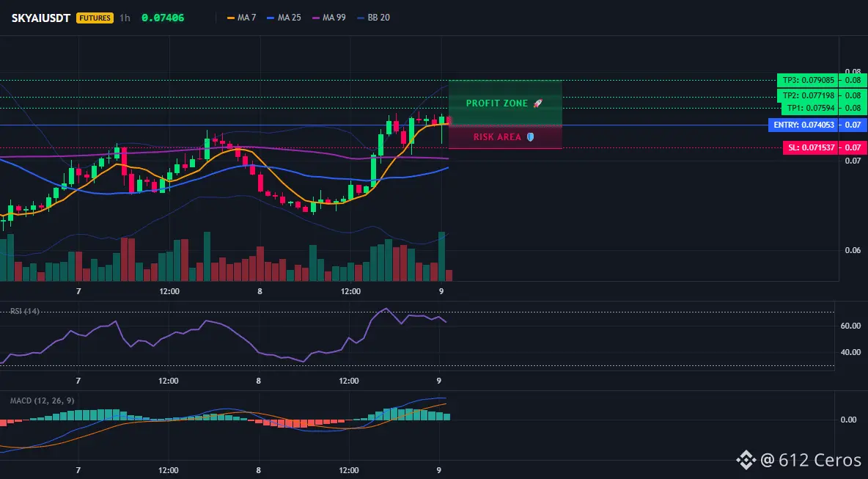
Task: Click the MACD (12, 26, 9) label
Action: pyautogui.click(x=42, y=401)
